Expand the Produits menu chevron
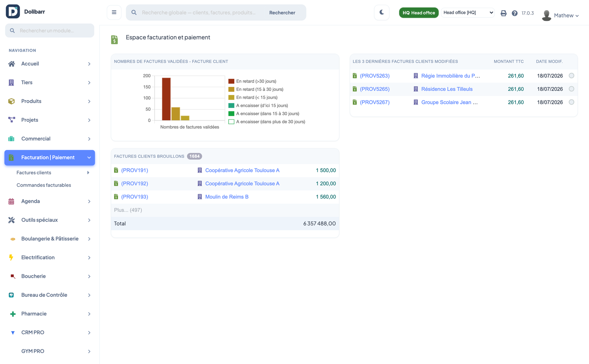The image size is (589, 364). pyautogui.click(x=89, y=101)
